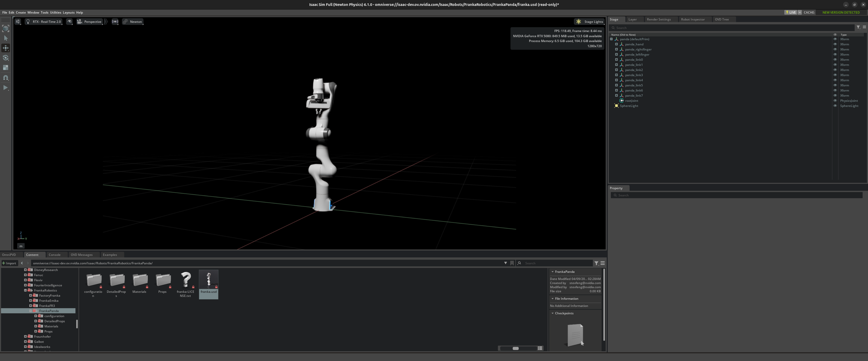868x361 pixels.
Task: Bookmark the current content path
Action: coord(512,263)
